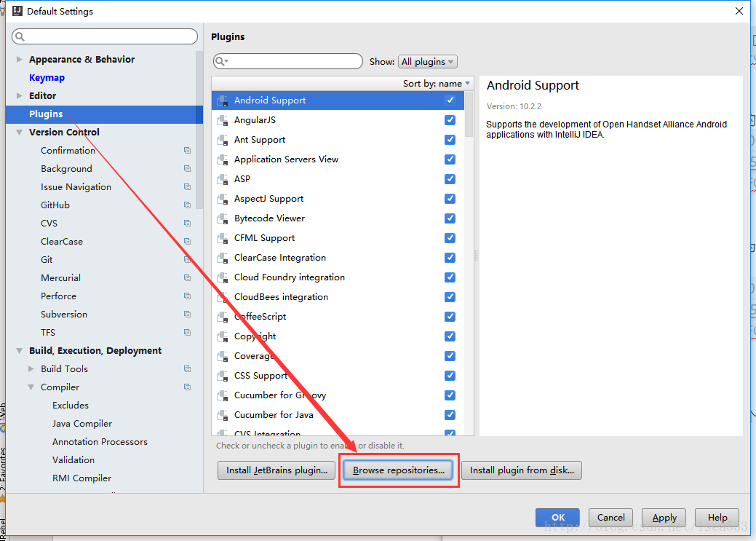Toggle the ASP plugin checkbox
Viewport: 756px width, 541px height.
[450, 179]
